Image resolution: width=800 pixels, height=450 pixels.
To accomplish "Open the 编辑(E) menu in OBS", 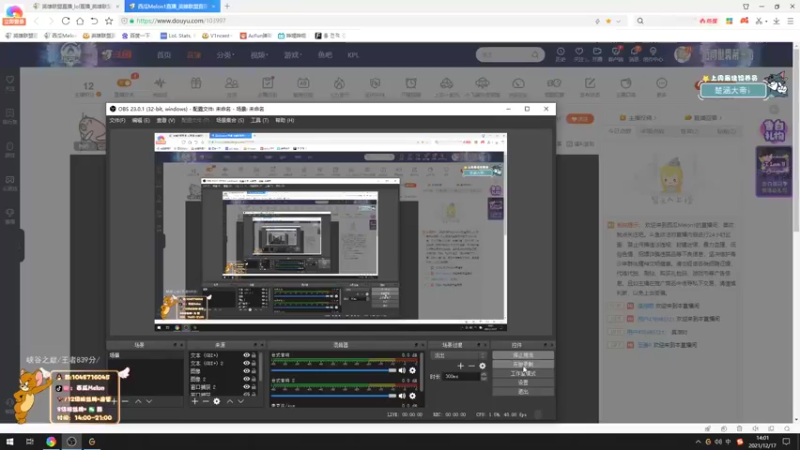I will pyautogui.click(x=141, y=120).
